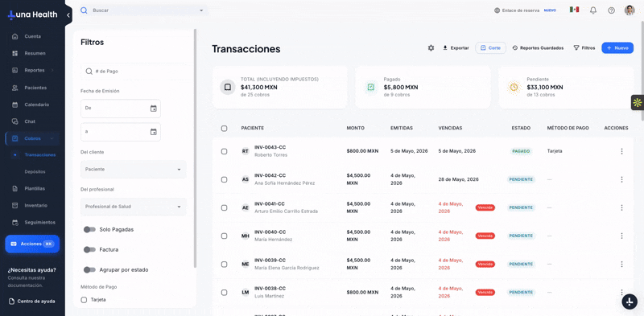Click the calendar icon in the 'a' date field

pyautogui.click(x=153, y=132)
